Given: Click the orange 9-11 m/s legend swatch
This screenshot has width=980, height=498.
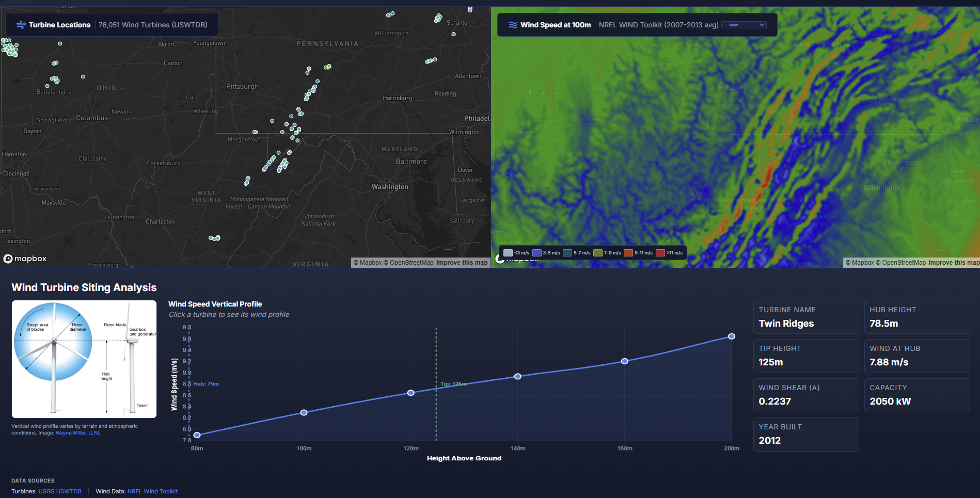Looking at the screenshot, I should [628, 253].
